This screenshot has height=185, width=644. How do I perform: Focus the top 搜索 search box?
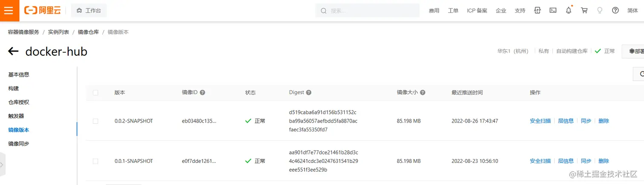[367, 11]
